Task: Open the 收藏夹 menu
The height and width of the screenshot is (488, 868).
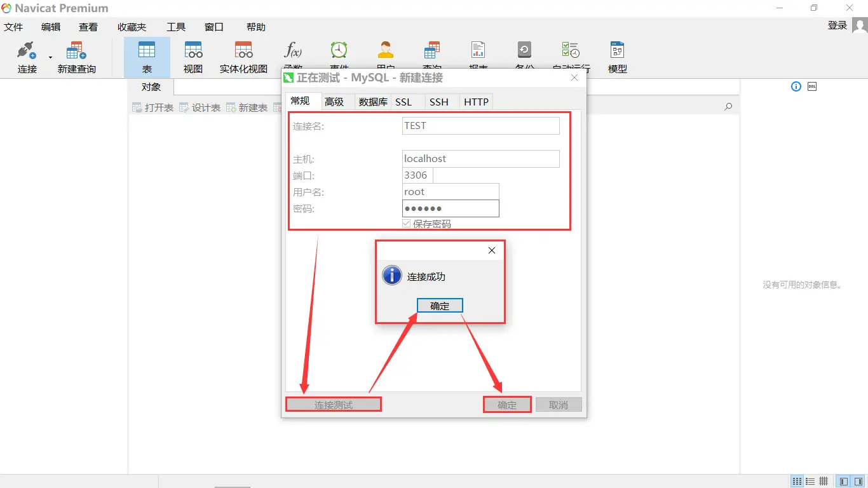Action: click(x=132, y=27)
